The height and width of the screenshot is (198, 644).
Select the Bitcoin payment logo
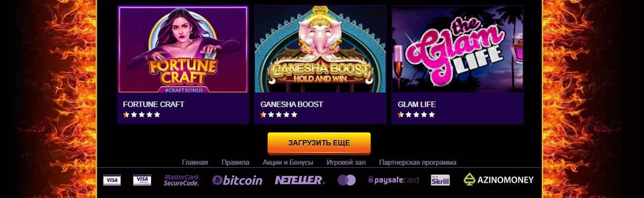pyautogui.click(x=237, y=180)
